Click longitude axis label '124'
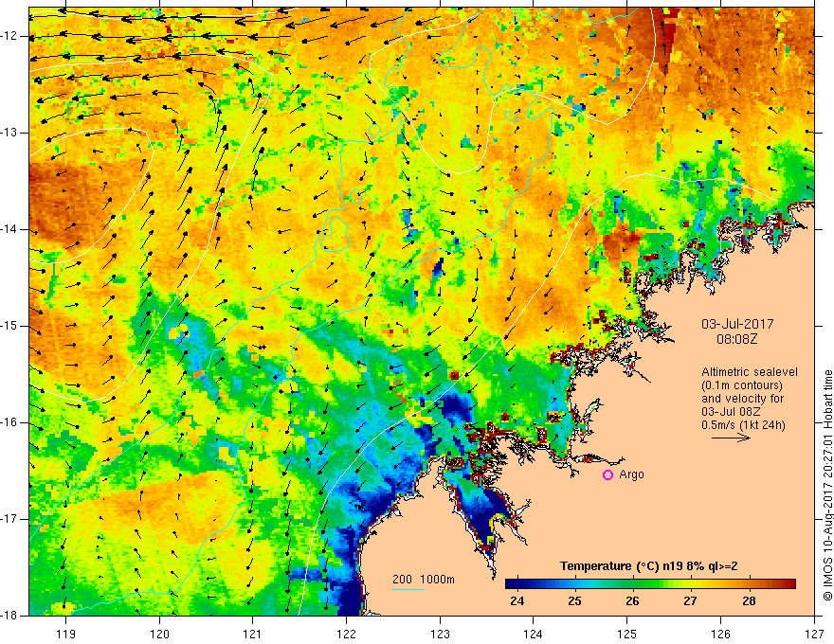The height and width of the screenshot is (644, 834). point(534,634)
